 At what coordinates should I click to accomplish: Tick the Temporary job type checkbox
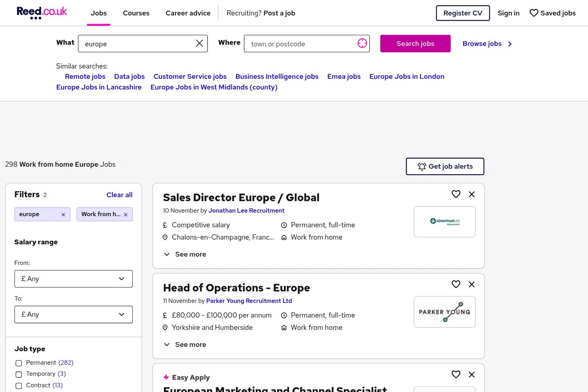point(19,374)
